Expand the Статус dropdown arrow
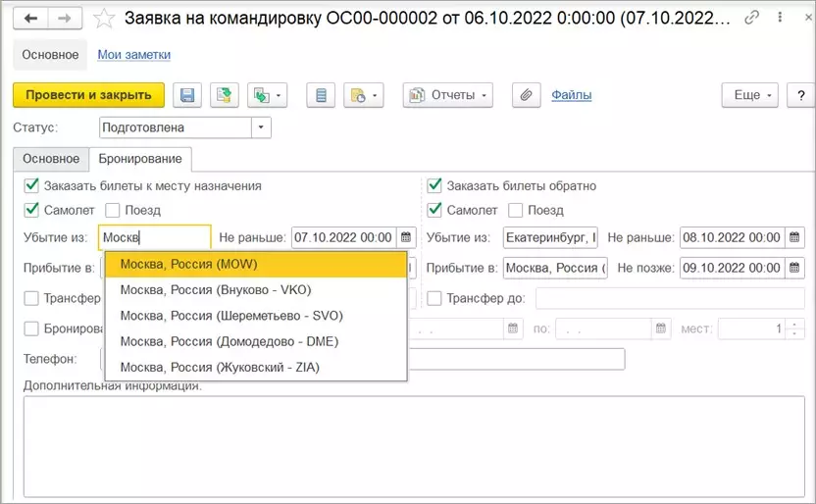 [x=261, y=127]
